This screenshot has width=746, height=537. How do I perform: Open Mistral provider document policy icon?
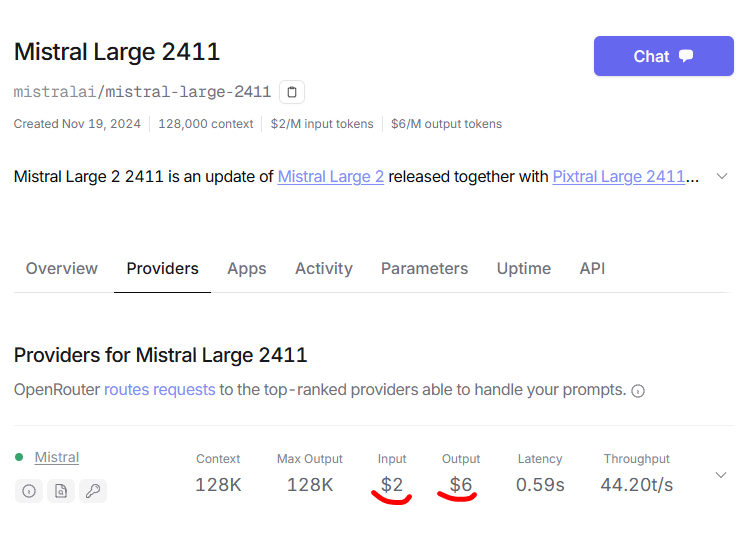(61, 491)
